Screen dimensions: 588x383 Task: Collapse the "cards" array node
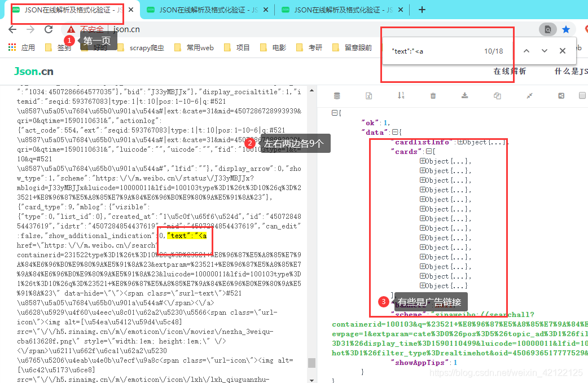(x=429, y=151)
